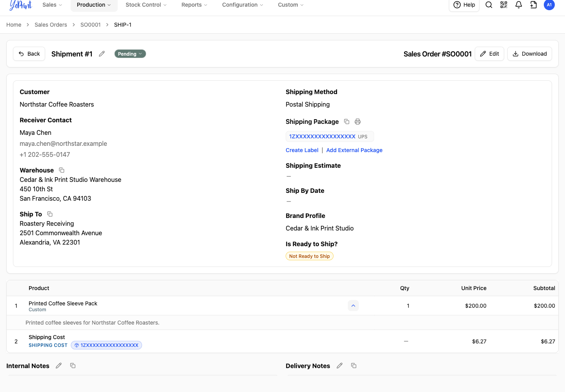Open the Custom menu
565x392 pixels.
pos(291,5)
